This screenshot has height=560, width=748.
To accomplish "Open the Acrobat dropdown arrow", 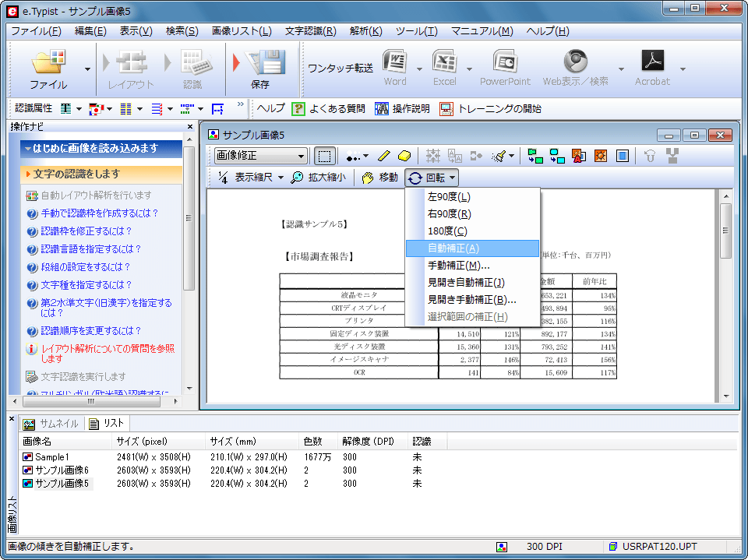I will tap(683, 69).
